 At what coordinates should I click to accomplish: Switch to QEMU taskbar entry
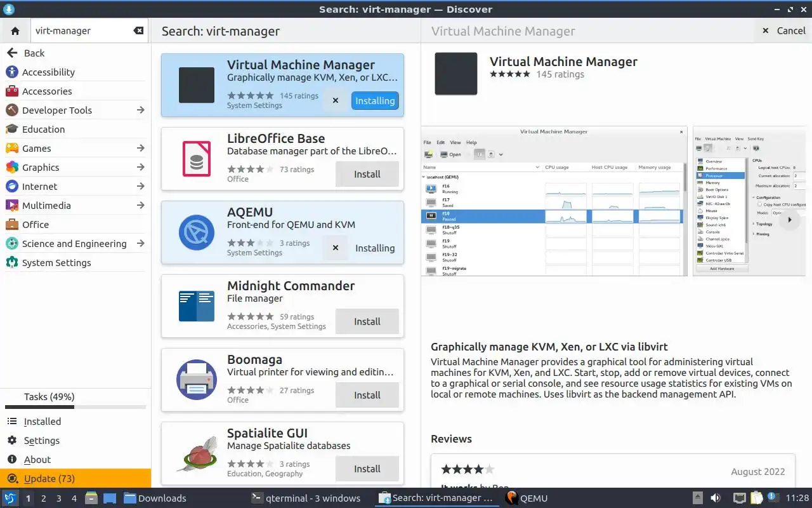[x=527, y=498]
